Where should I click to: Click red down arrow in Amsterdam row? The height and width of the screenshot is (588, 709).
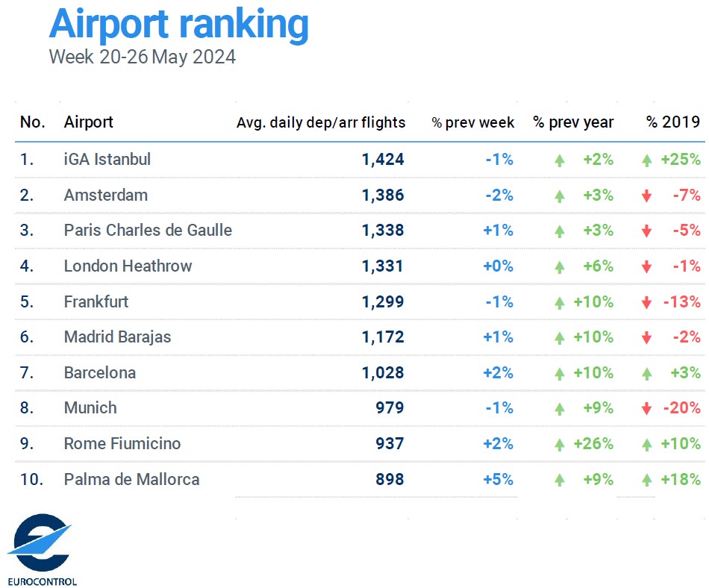click(647, 196)
